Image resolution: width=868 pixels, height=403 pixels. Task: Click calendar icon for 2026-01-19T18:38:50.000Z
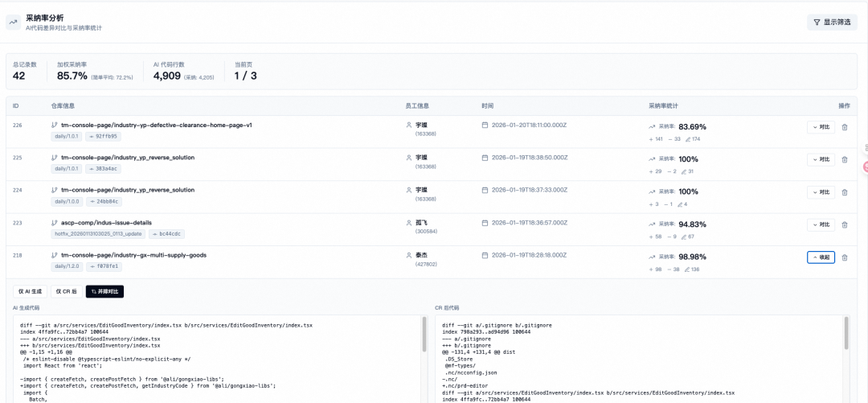(485, 158)
